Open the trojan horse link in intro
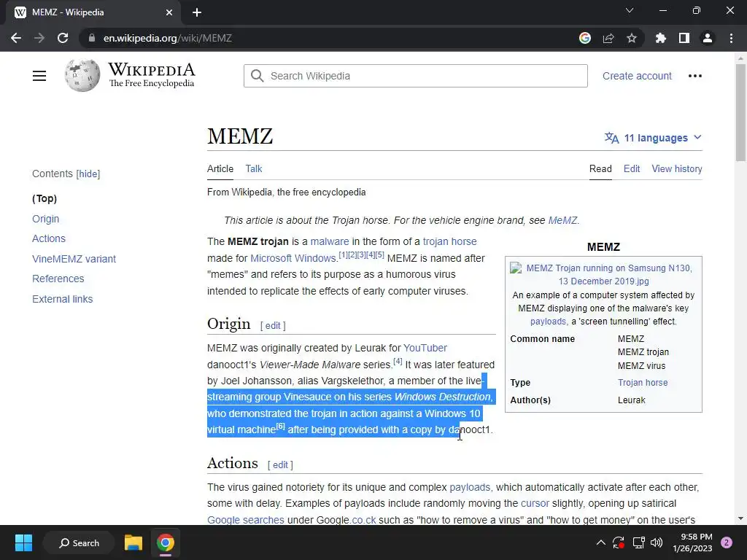 449,241
